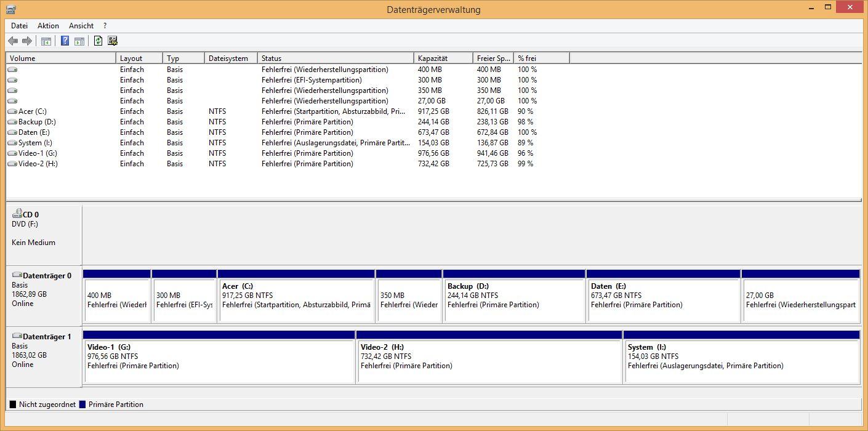This screenshot has width=868, height=431.
Task: Click the 917,25 GB capacity cell
Action: (x=433, y=111)
